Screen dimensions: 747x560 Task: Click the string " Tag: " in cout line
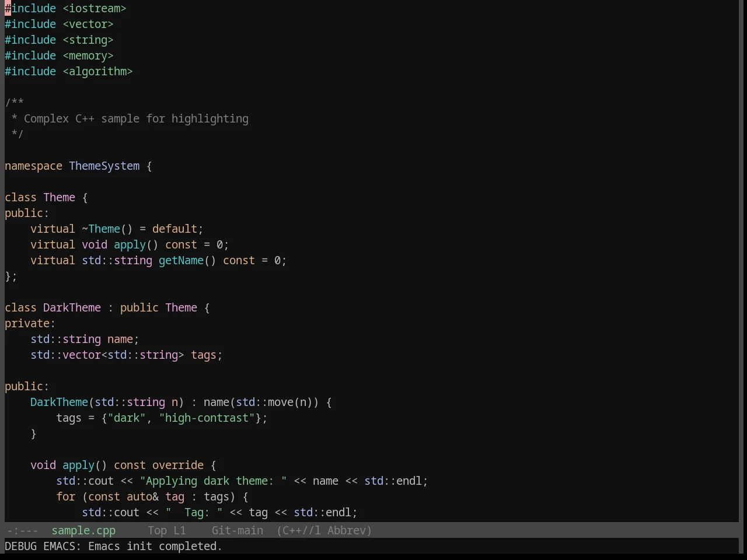click(194, 512)
